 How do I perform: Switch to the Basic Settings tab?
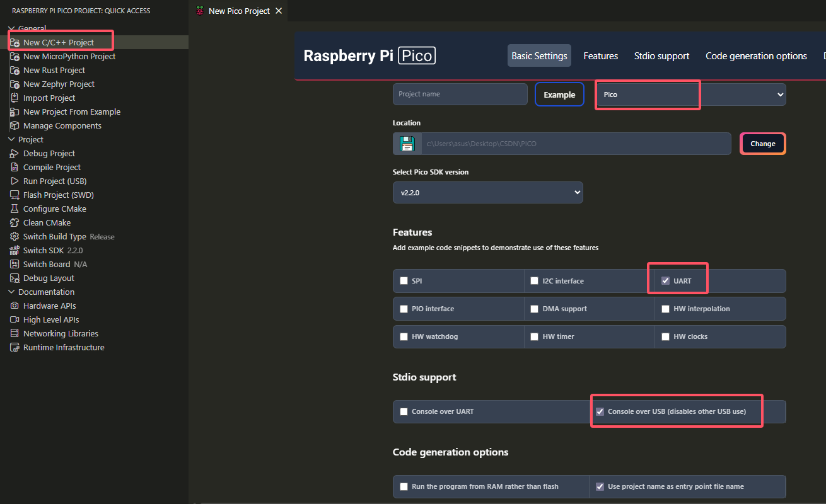tap(539, 56)
